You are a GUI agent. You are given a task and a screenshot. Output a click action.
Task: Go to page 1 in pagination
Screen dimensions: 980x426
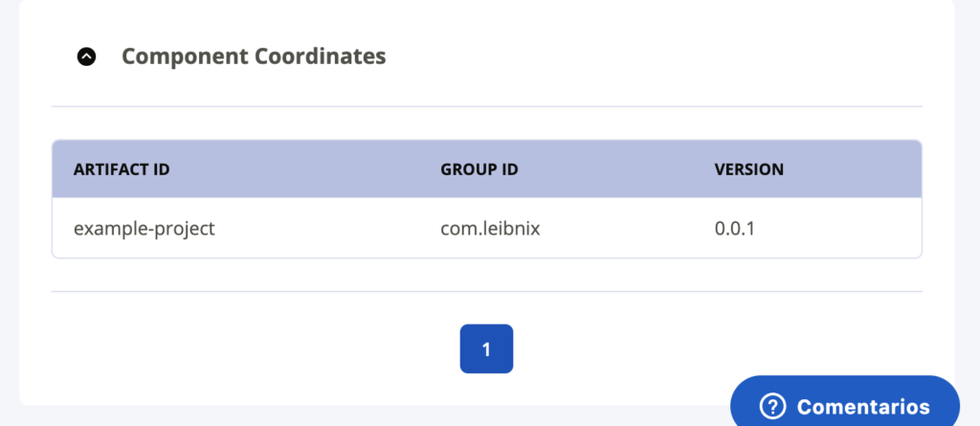(486, 349)
